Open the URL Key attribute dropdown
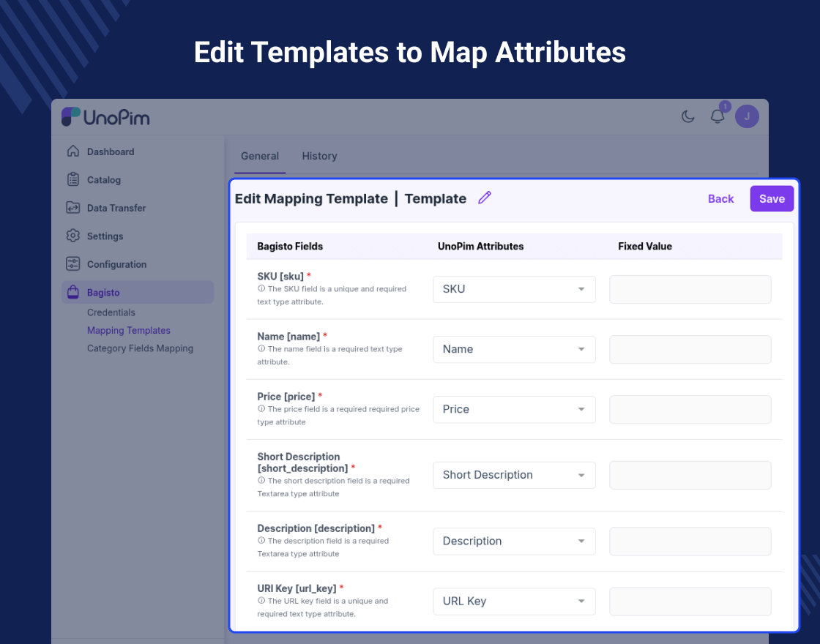Viewport: 820px width, 644px height. click(514, 601)
